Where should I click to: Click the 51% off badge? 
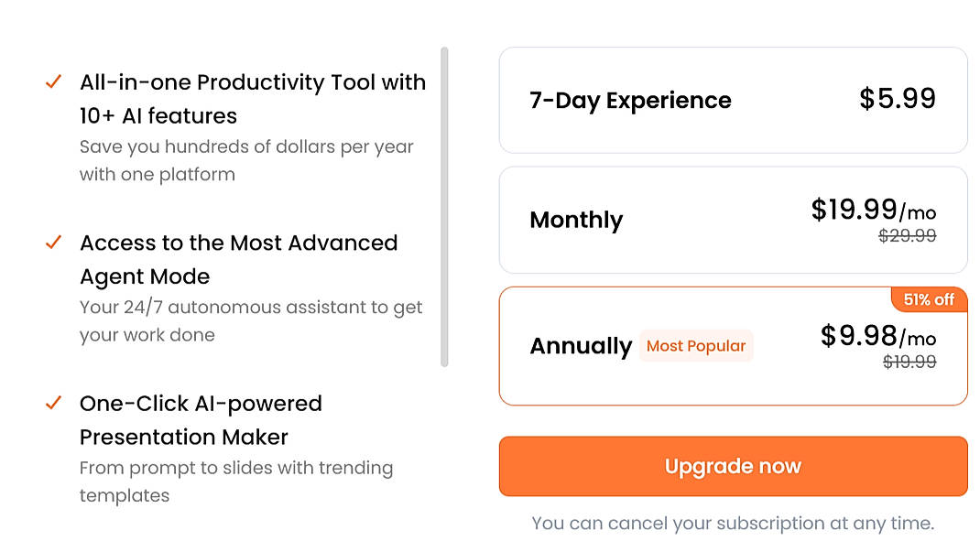click(x=929, y=299)
